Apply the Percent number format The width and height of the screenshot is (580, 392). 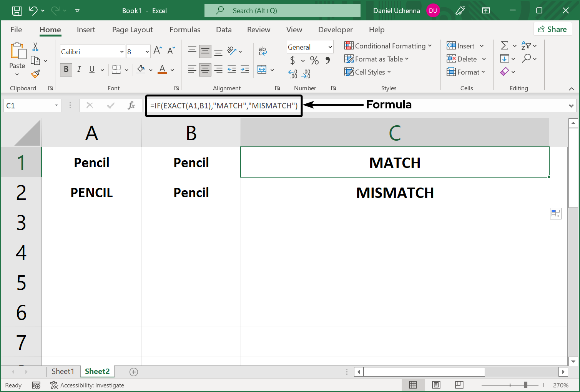[314, 60]
